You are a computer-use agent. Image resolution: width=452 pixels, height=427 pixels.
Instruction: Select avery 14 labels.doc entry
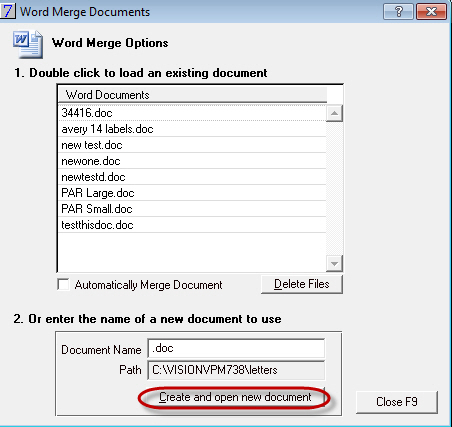tap(192, 129)
